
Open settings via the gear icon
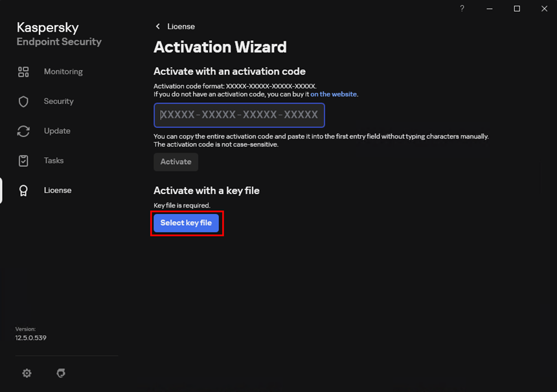click(x=27, y=373)
